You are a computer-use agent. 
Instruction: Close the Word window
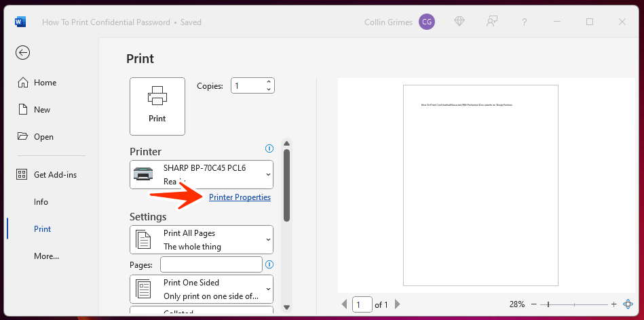pyautogui.click(x=622, y=22)
